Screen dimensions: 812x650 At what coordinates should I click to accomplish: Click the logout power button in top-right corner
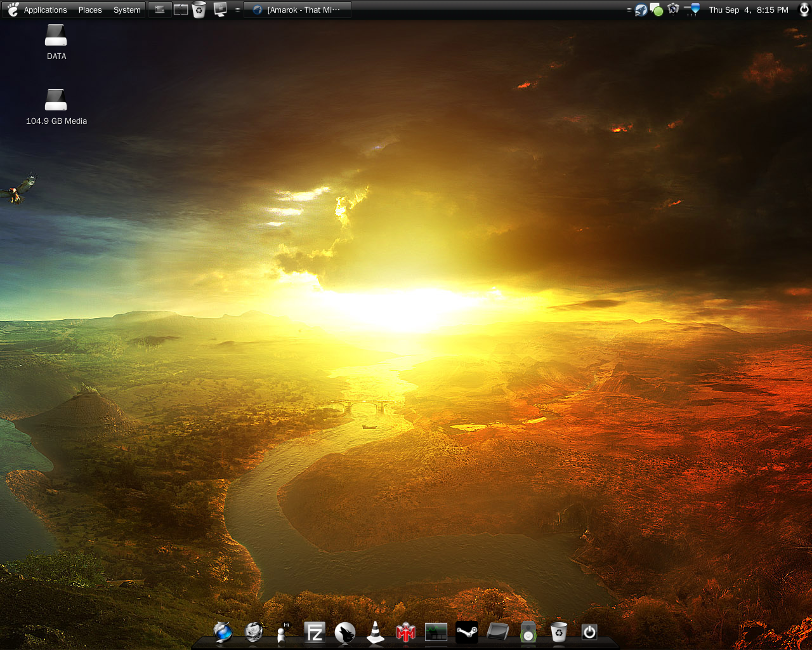pyautogui.click(x=803, y=10)
